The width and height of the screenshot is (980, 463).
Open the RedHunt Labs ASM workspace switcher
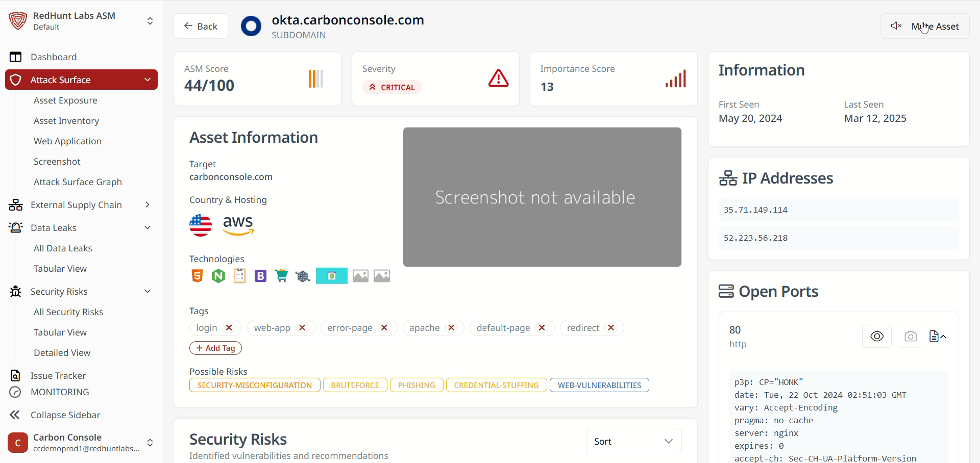150,21
